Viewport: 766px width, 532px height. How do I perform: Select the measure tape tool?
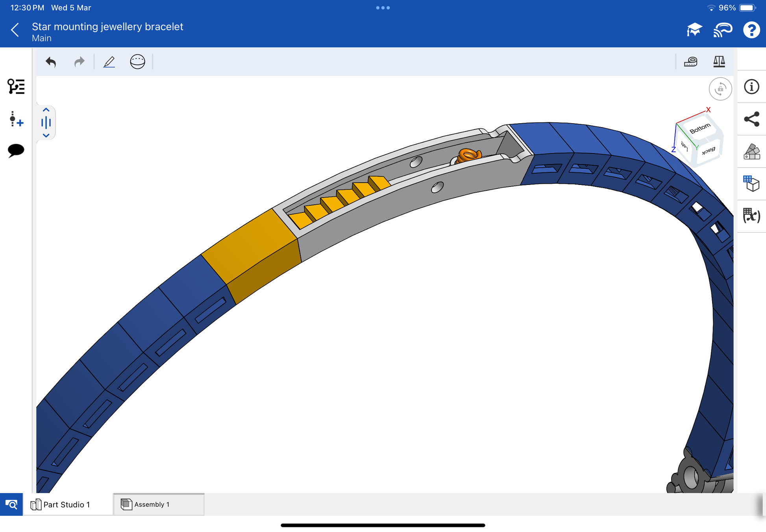pos(690,62)
